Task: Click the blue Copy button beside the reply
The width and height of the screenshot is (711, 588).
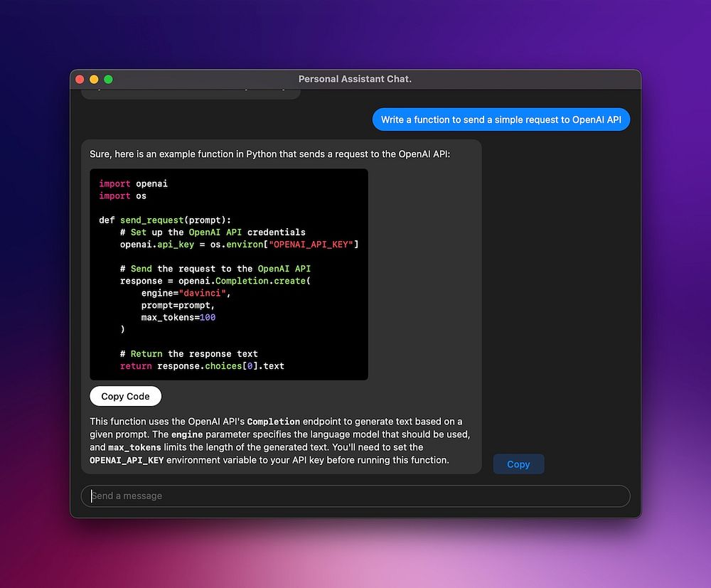Action: [x=518, y=464]
